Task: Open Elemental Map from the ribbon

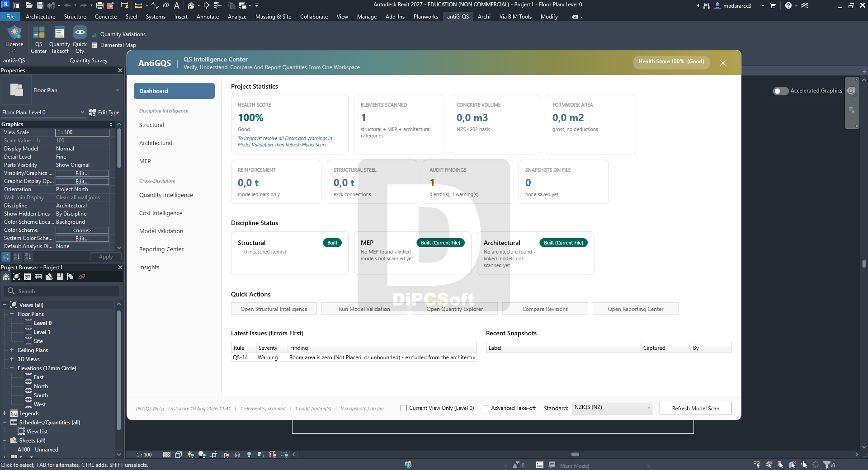Action: [114, 45]
